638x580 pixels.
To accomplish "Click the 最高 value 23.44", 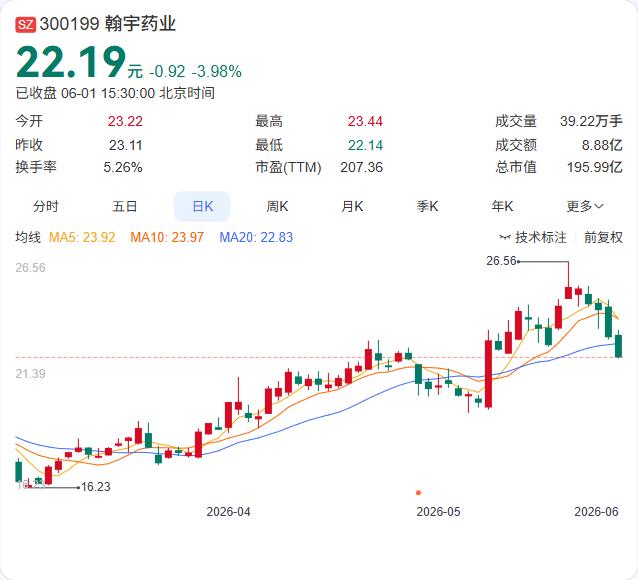I will click(365, 121).
